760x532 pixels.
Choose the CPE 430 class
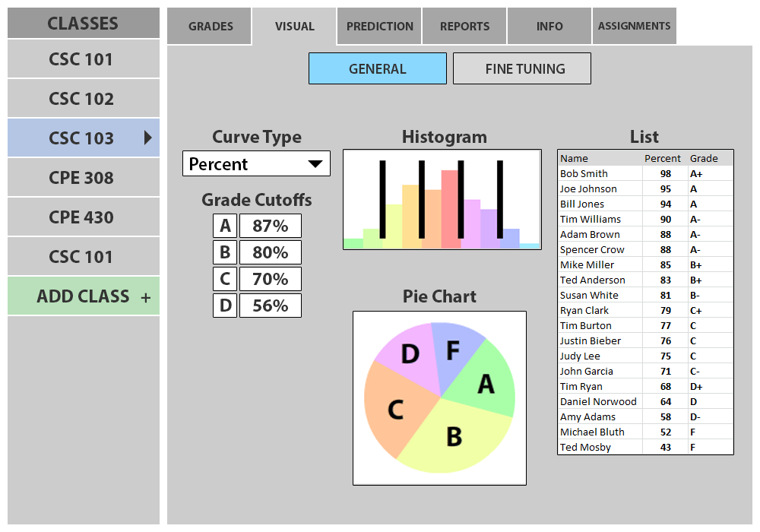coord(81,217)
